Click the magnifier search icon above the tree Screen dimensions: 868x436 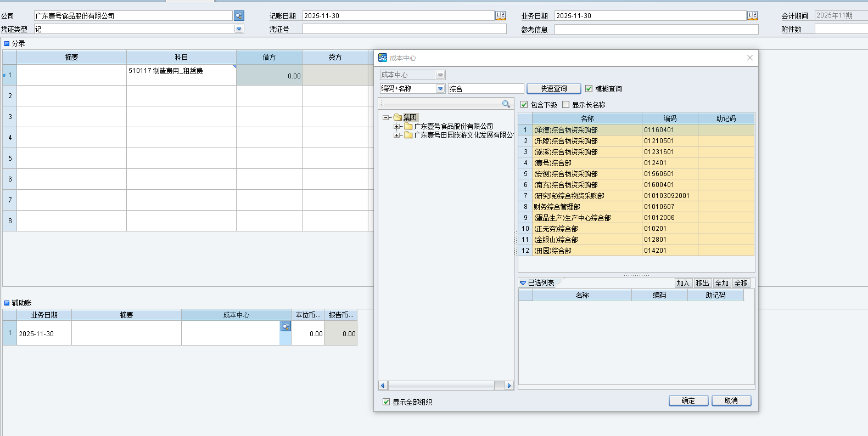506,104
